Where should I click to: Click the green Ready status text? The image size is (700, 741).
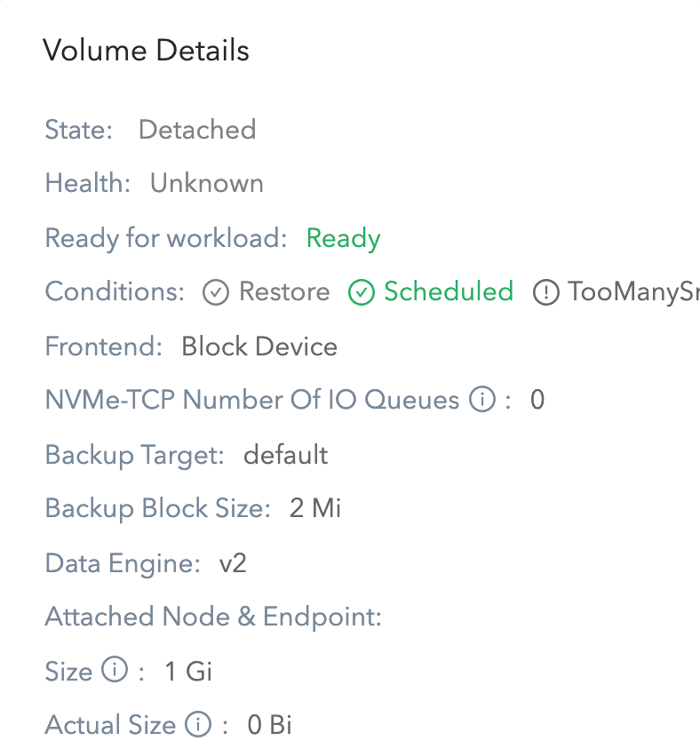click(x=344, y=238)
